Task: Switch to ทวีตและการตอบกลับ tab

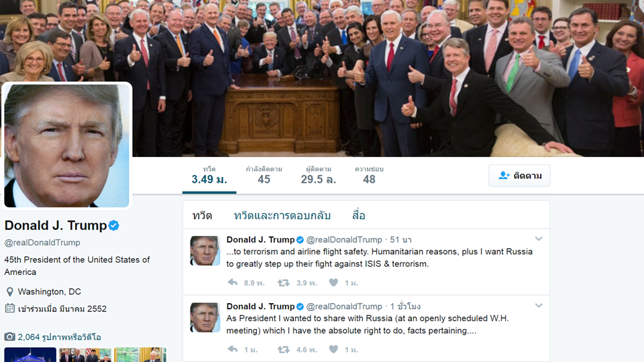Action: pos(282,215)
